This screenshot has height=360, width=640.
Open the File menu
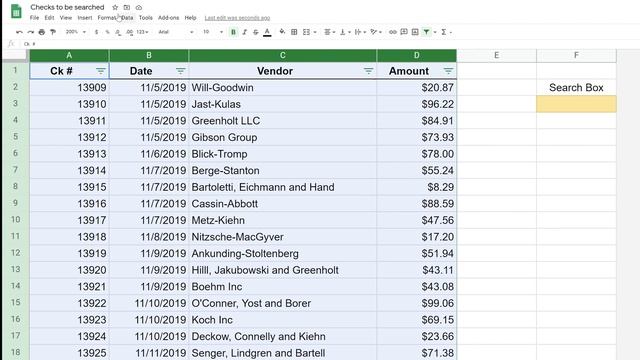(x=34, y=18)
